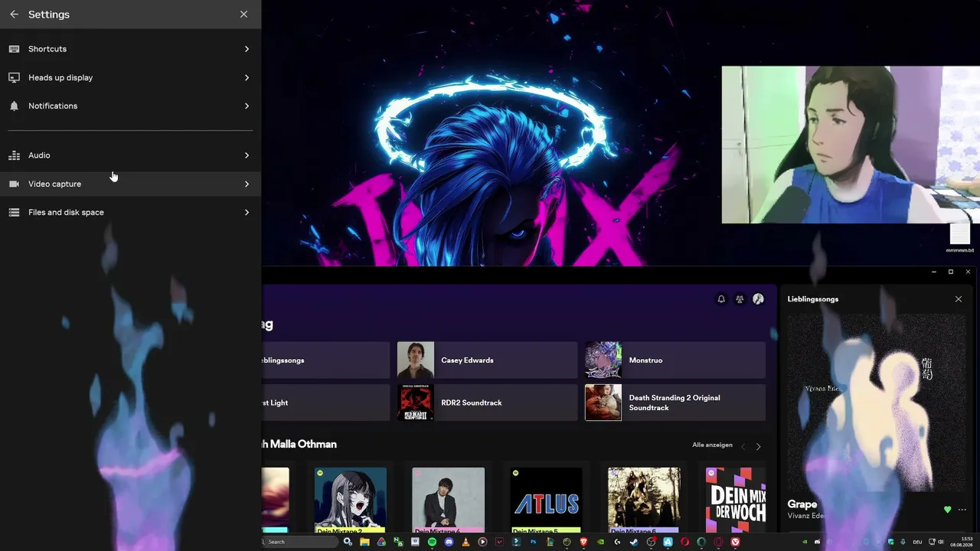Expand the Heads up display chevron
The width and height of the screenshot is (980, 551).
tap(247, 77)
